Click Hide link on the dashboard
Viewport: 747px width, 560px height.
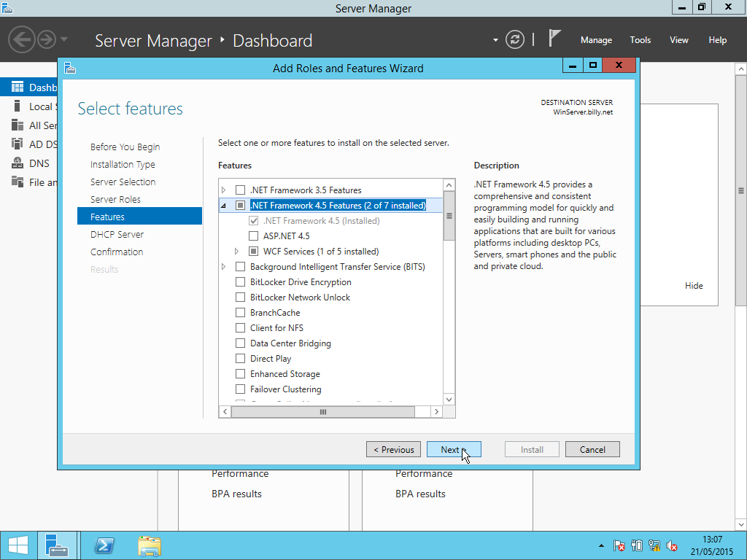tap(694, 286)
